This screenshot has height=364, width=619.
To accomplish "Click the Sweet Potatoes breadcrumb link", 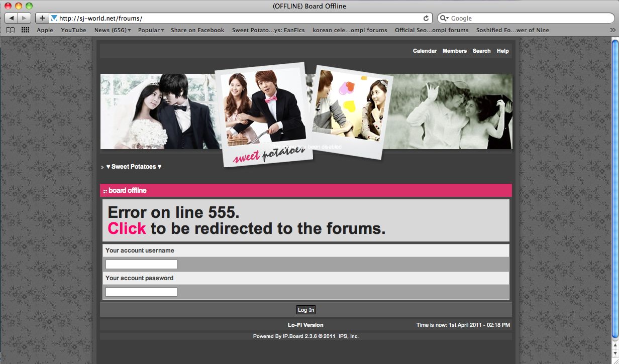I will pos(134,167).
